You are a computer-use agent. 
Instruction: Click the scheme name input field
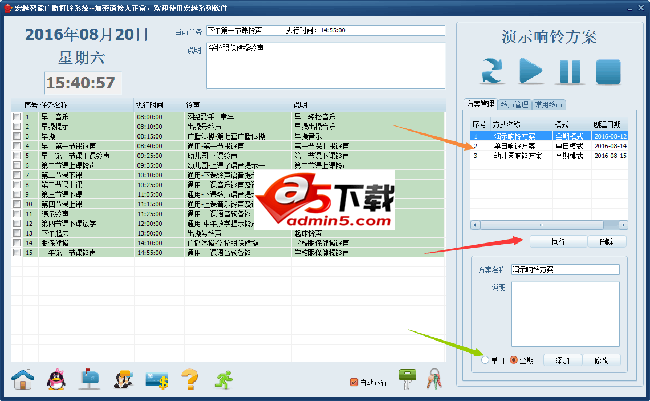(x=565, y=270)
